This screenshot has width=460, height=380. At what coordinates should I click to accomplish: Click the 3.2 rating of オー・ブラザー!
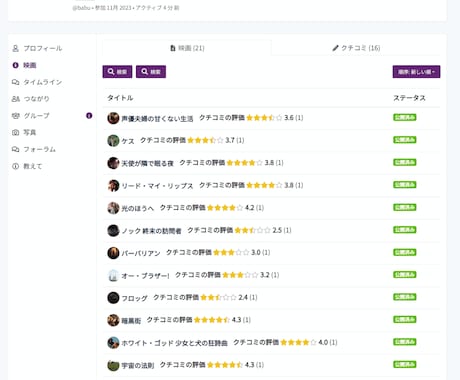point(240,275)
